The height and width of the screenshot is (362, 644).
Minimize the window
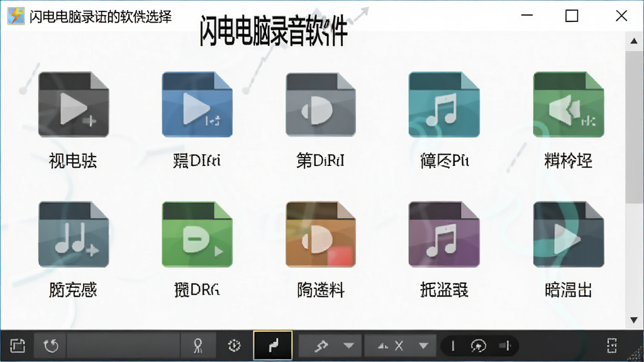pyautogui.click(x=527, y=16)
